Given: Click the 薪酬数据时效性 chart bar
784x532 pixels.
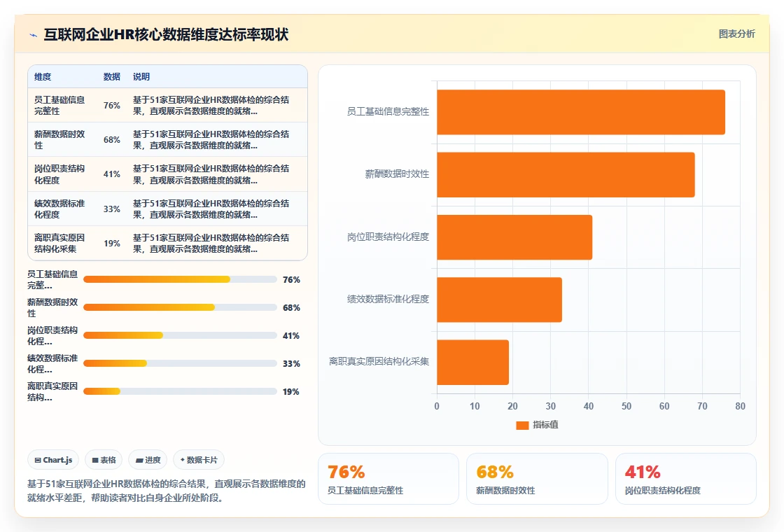Looking at the screenshot, I should 566,174.
